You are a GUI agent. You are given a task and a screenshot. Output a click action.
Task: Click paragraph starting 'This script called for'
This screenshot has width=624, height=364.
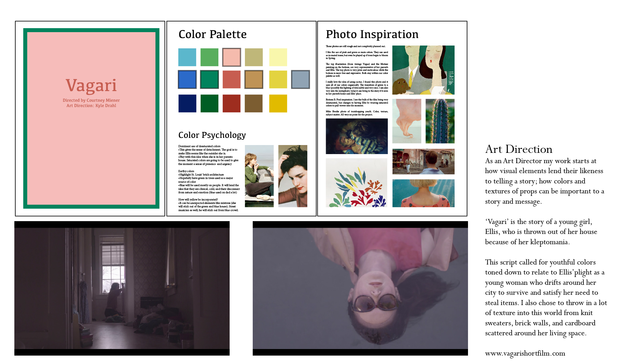point(546,298)
